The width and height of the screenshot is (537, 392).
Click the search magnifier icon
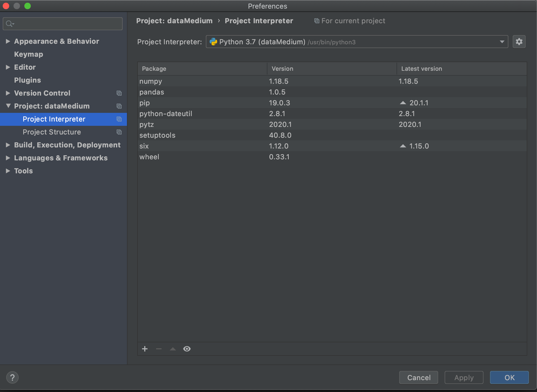click(9, 24)
